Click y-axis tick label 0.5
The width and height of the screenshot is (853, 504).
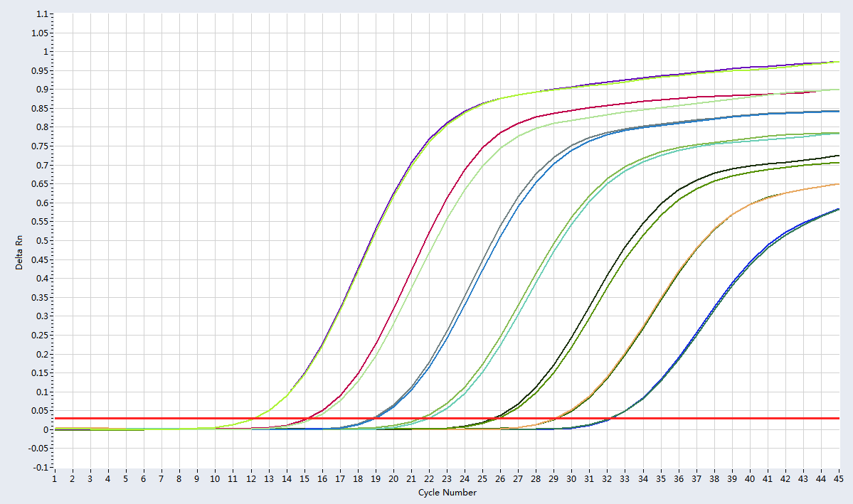click(42, 241)
